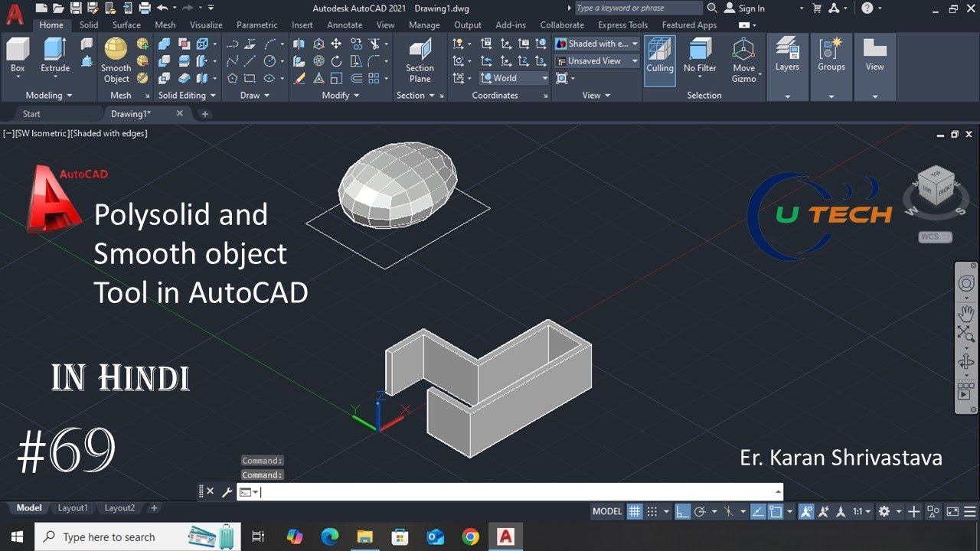Click the MODEL space button in status bar
Viewport: 980px width, 551px height.
tap(608, 511)
